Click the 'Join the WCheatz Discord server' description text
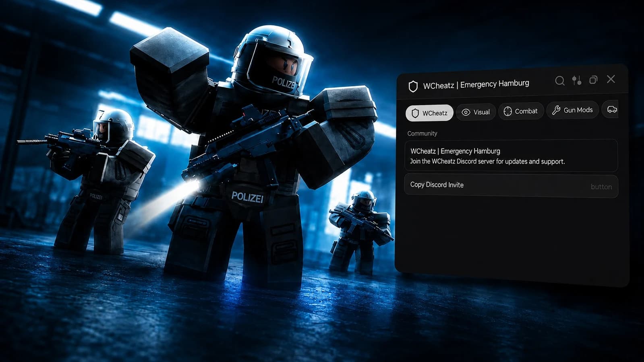 [x=487, y=161]
